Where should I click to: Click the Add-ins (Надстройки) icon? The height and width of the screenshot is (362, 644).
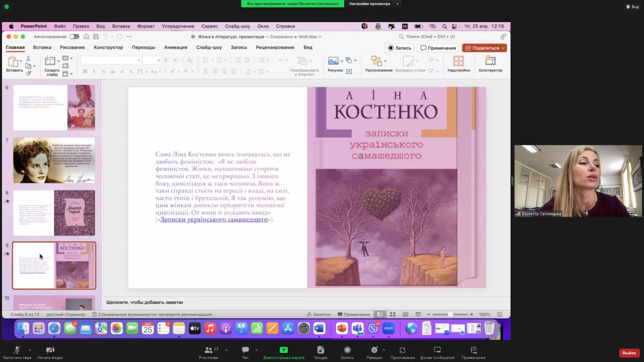tap(458, 61)
